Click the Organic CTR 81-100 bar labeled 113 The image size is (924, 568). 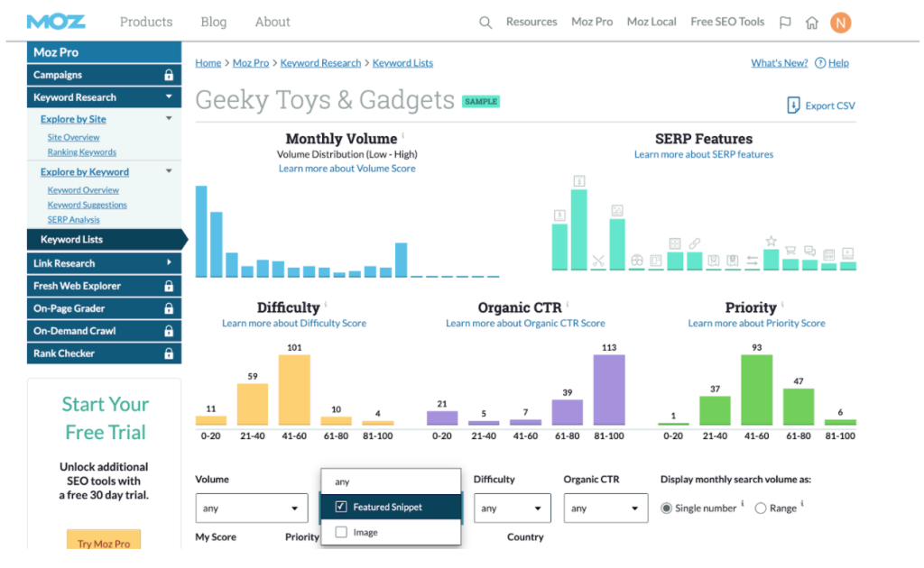click(609, 389)
